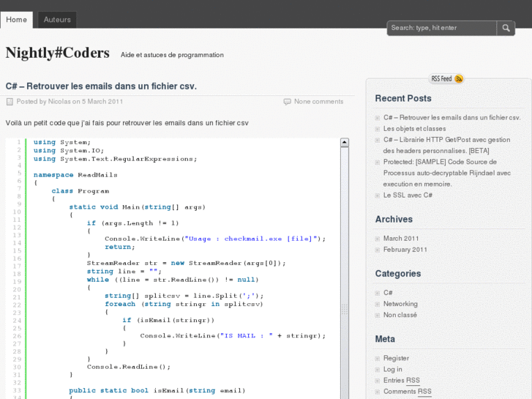
Task: Click the code block vertical scrollbar track
Action: click(345, 272)
